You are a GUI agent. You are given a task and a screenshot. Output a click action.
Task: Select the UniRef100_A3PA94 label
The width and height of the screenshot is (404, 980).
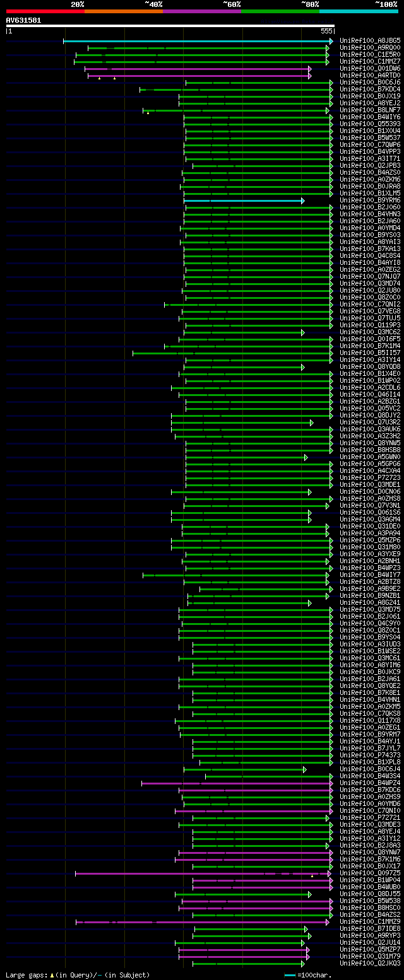click(370, 534)
